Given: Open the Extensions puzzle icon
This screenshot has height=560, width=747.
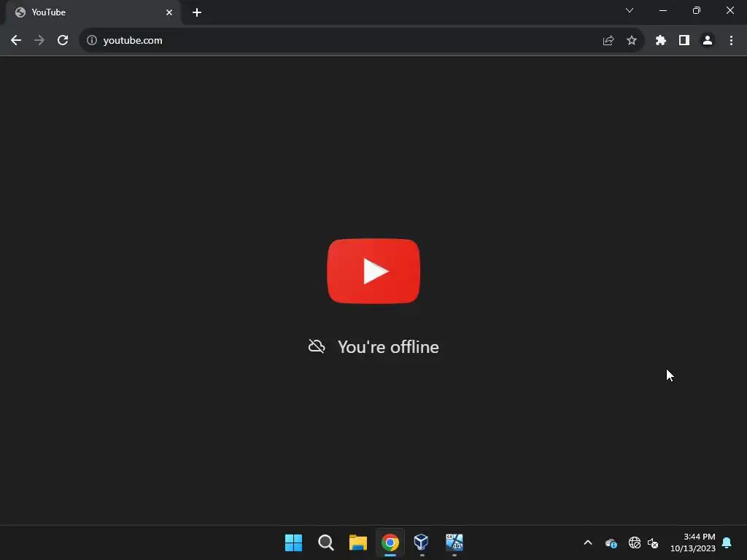Looking at the screenshot, I should tap(661, 41).
